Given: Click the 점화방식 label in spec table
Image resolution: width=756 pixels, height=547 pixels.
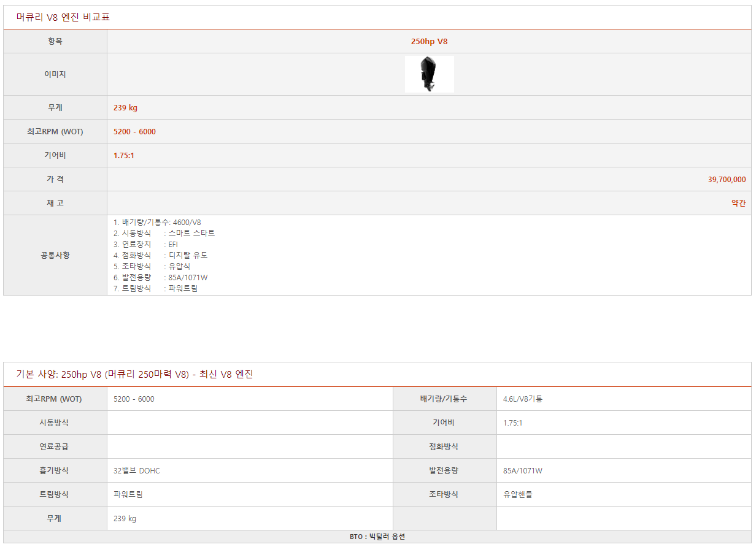Looking at the screenshot, I should [444, 446].
